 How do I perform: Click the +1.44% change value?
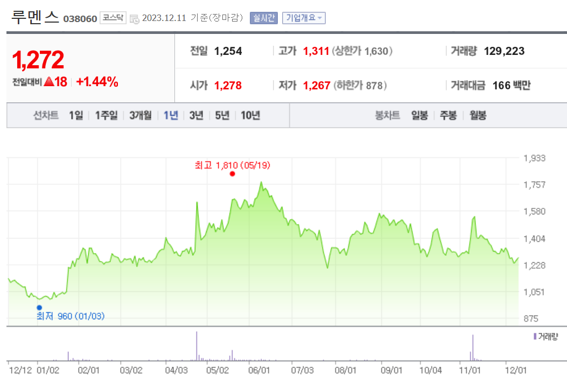pos(97,82)
